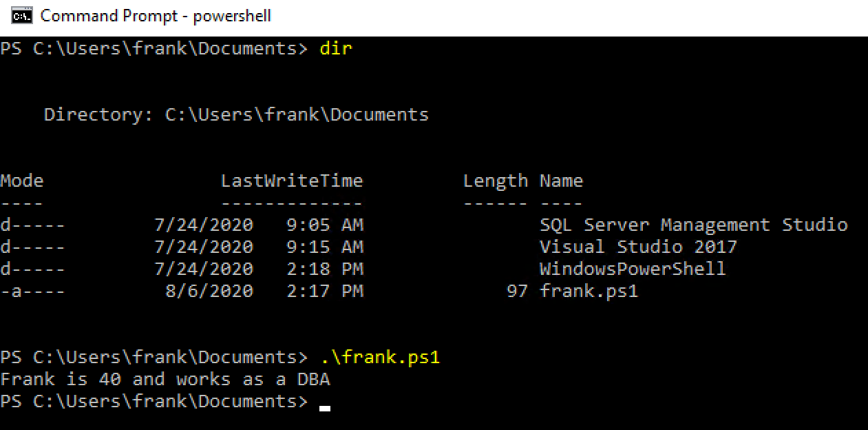Click the "Frank is 40 and works as a DBA" output
868x430 pixels.
click(165, 379)
